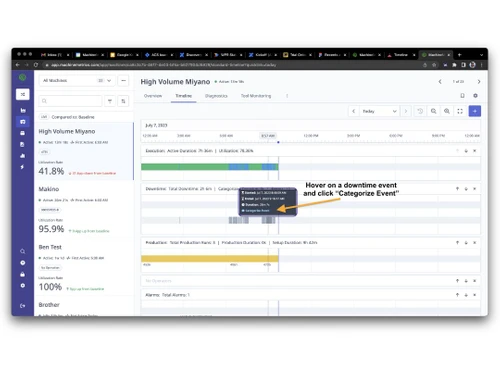Remove the Alarms timeline row
The width and height of the screenshot is (500, 375).
click(475, 295)
